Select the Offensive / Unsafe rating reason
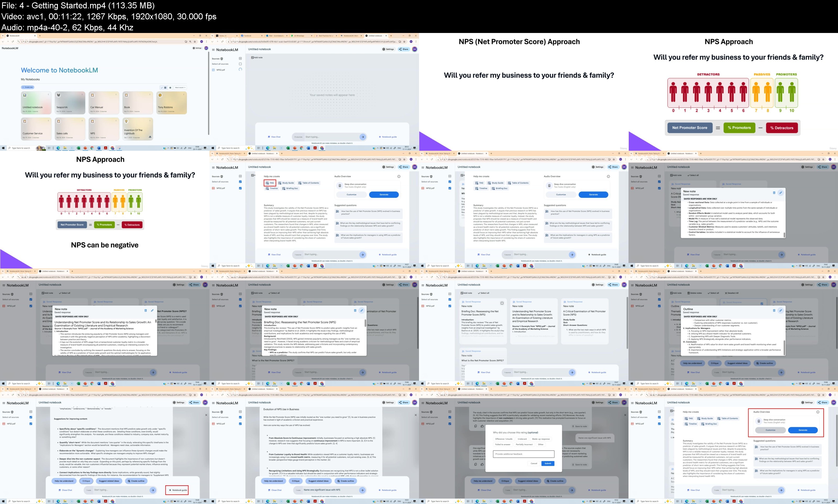Screen dimensions: 838x504 [504, 439]
